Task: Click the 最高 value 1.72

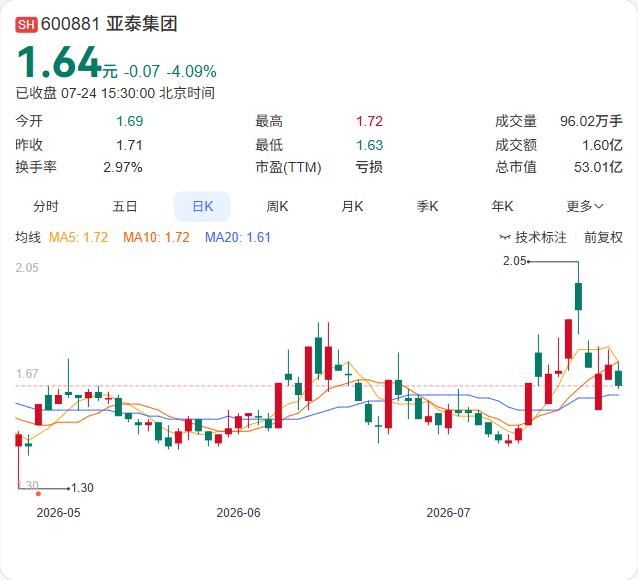Action: pos(369,121)
